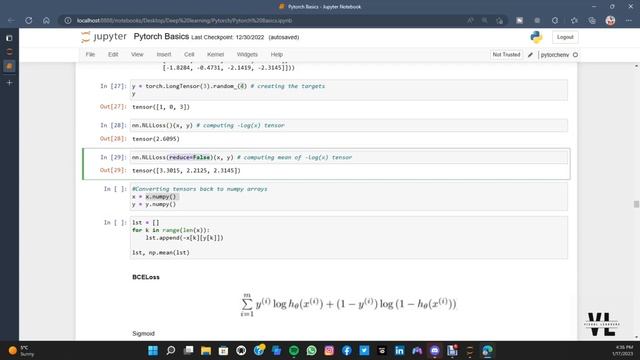This screenshot has width=640, height=360.
Task: Click the Out[29] tensor output
Action: (186, 171)
